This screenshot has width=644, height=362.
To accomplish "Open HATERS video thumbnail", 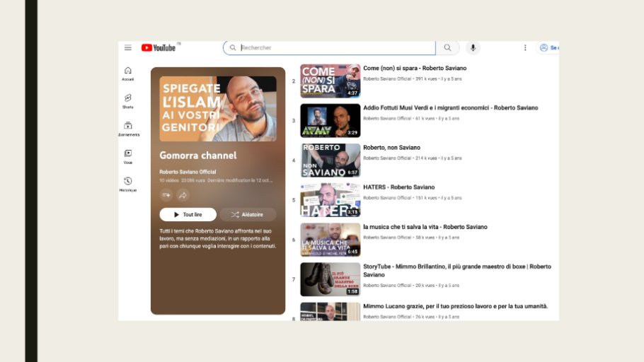I will click(330, 200).
